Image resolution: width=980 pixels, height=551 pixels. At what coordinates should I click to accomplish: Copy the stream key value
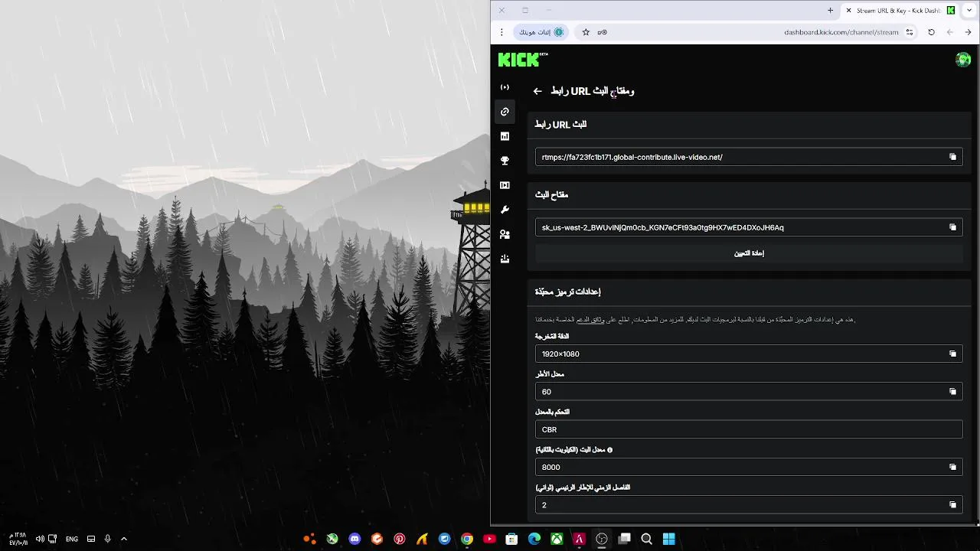(x=952, y=227)
